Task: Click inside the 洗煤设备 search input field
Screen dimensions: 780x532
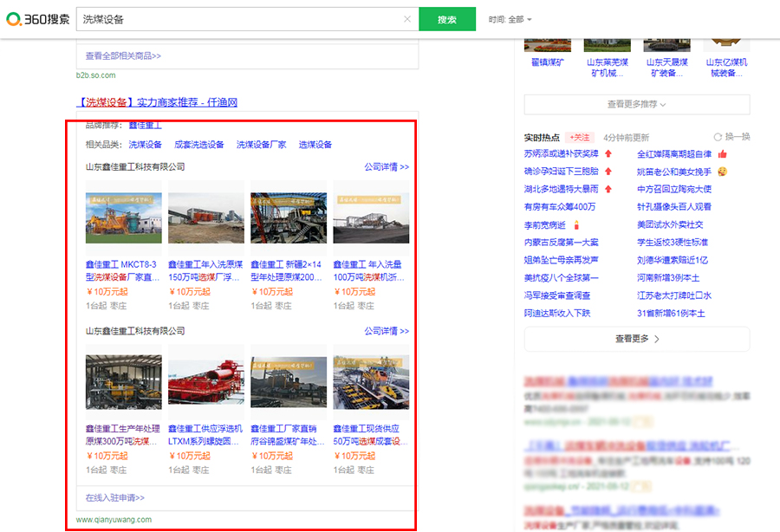Action: click(241, 19)
